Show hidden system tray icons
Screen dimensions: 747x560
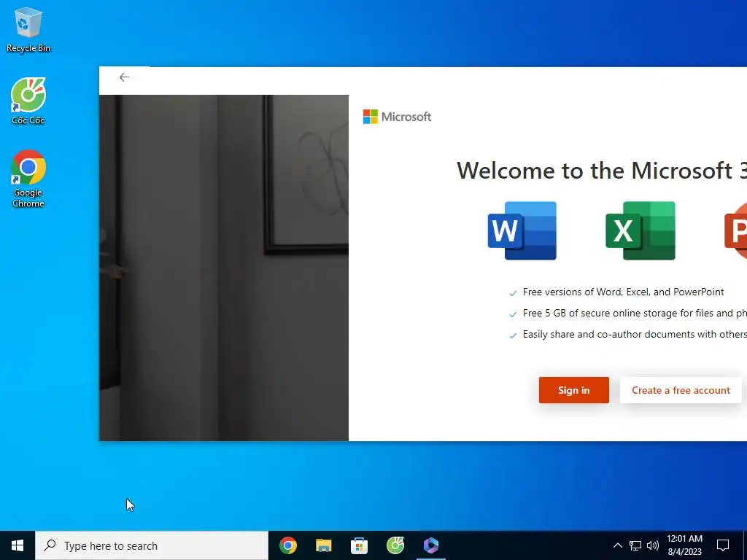point(617,545)
